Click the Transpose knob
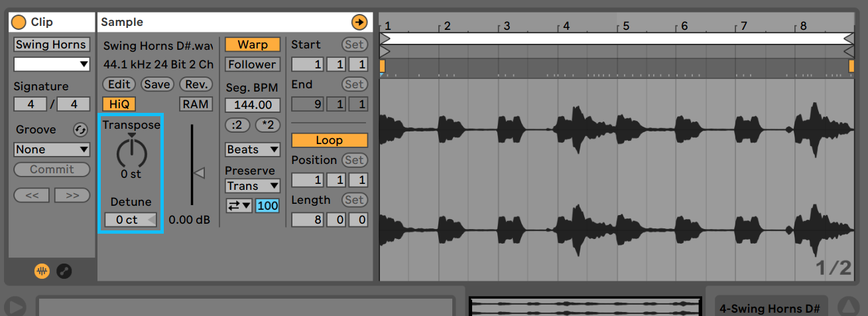Screen dimensions: 868x316 coord(131,153)
